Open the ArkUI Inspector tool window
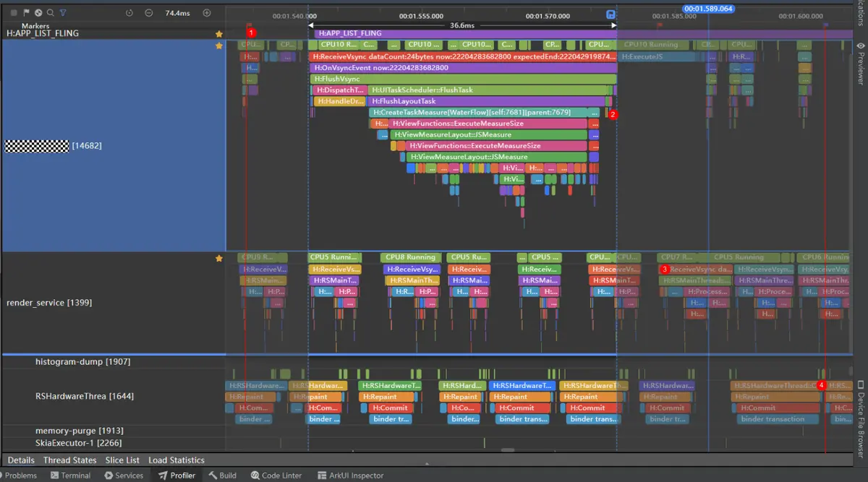The height and width of the screenshot is (482, 868). pyautogui.click(x=351, y=475)
